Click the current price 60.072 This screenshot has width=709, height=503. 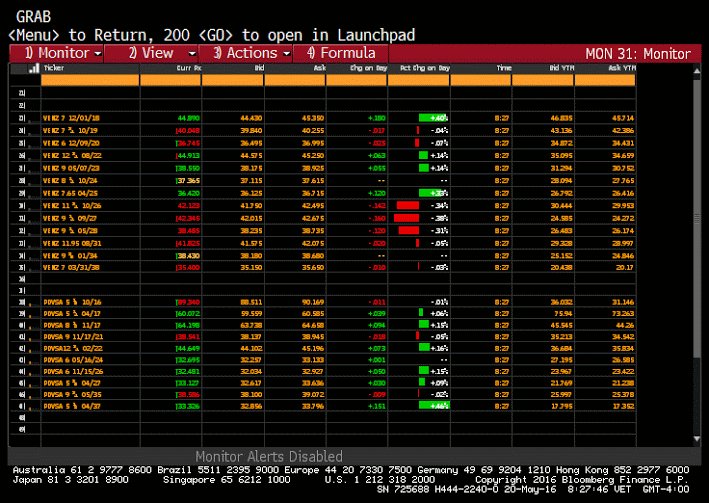(189, 313)
